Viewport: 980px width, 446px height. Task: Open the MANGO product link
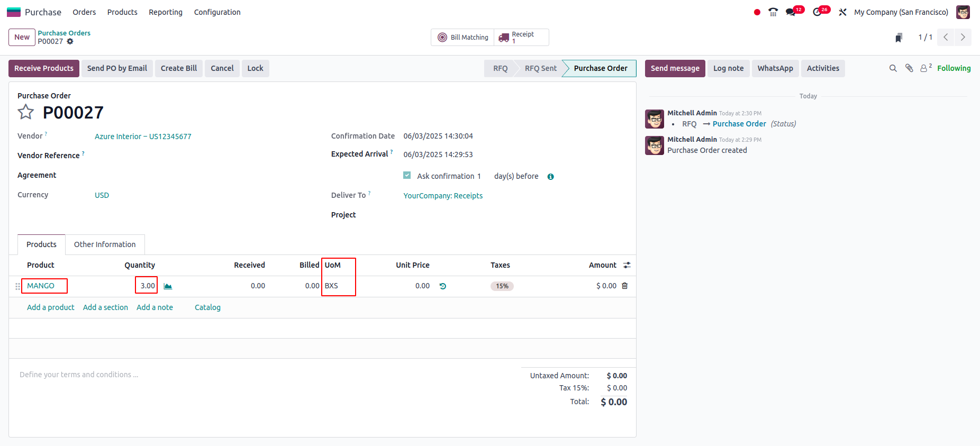(41, 286)
